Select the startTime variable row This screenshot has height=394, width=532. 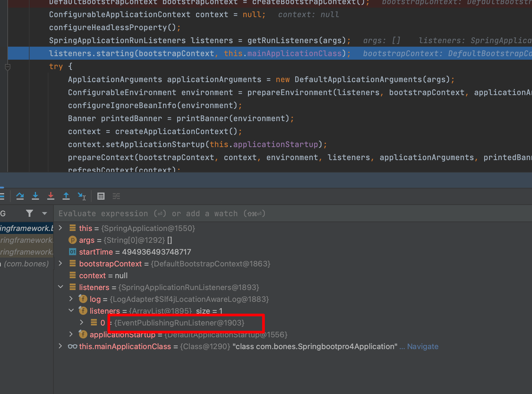[292, 252]
